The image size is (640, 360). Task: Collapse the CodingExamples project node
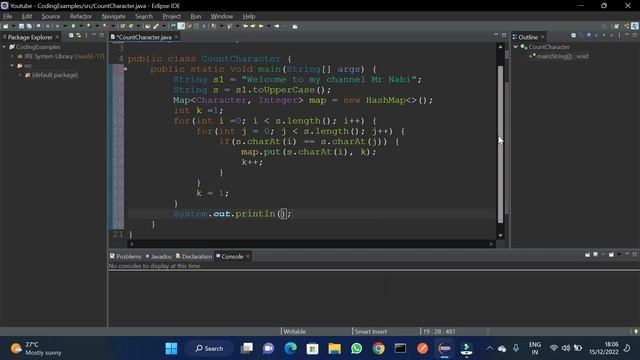tap(4, 47)
